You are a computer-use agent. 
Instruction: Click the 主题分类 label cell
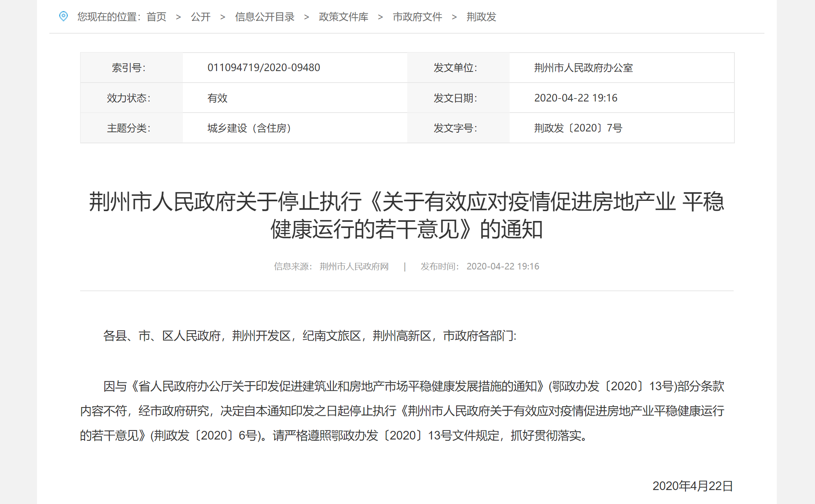click(132, 128)
